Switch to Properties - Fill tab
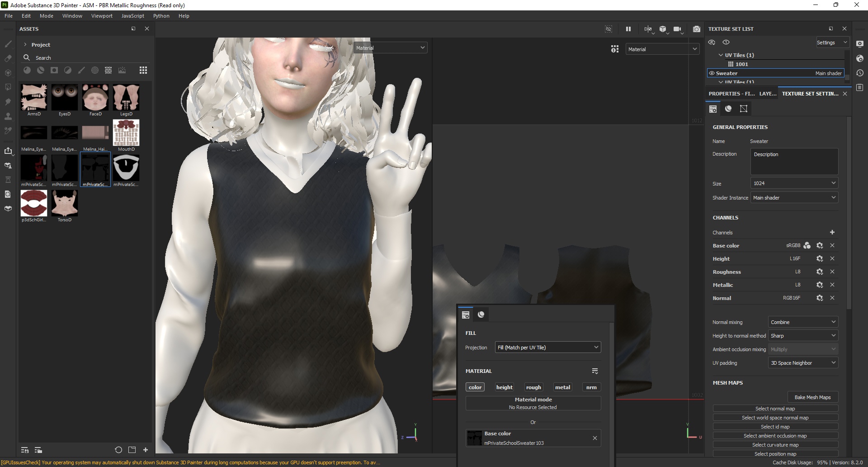Image resolution: width=868 pixels, height=467 pixels. pos(731,94)
